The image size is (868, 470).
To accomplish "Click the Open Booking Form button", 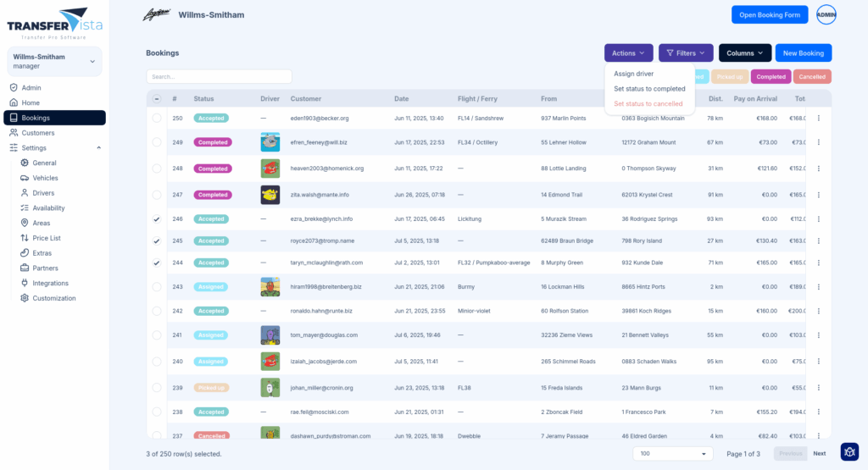I will point(769,14).
